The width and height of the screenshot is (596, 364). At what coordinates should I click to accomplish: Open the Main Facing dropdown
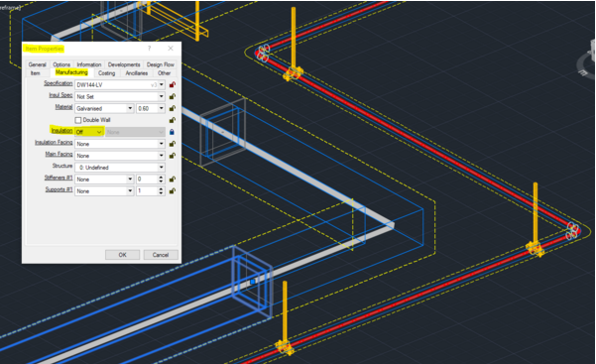click(162, 156)
